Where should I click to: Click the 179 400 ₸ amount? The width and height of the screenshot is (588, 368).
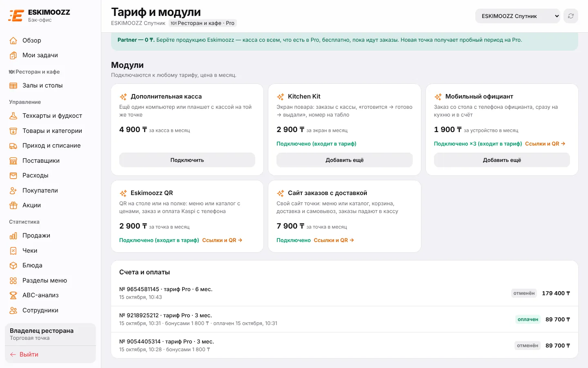pyautogui.click(x=556, y=293)
